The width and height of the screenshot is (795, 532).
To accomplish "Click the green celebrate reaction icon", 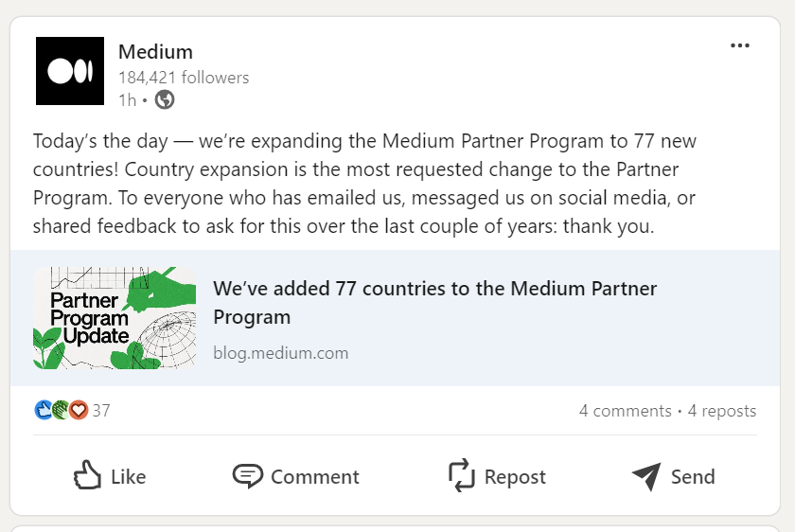I will 61,410.
